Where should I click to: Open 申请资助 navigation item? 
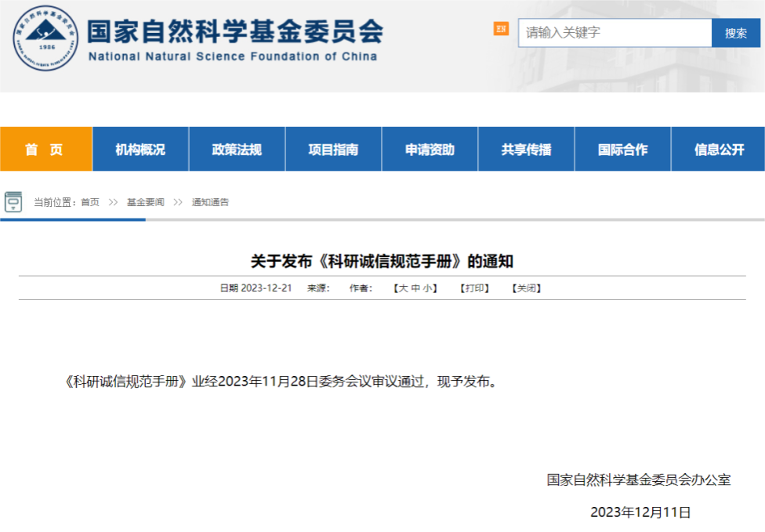click(430, 149)
